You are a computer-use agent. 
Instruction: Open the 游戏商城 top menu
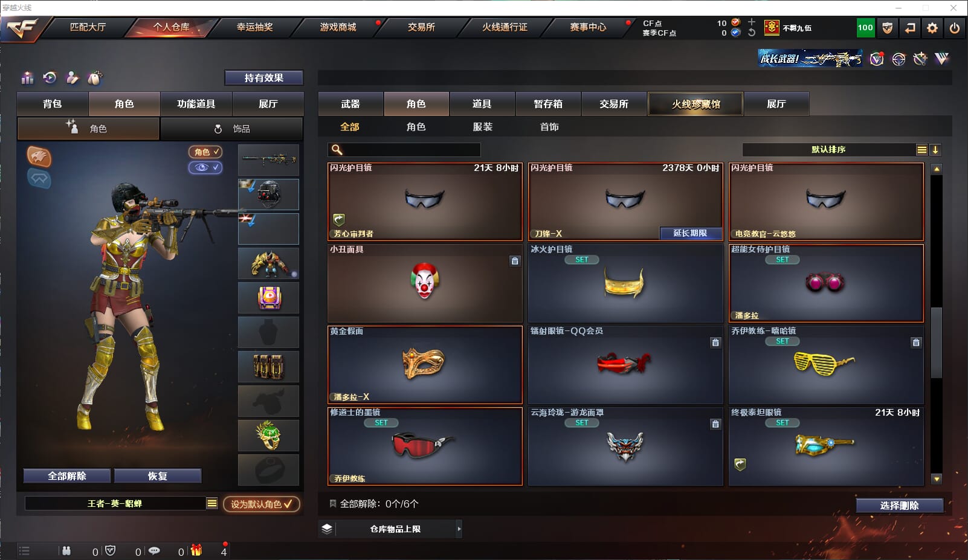click(x=338, y=27)
